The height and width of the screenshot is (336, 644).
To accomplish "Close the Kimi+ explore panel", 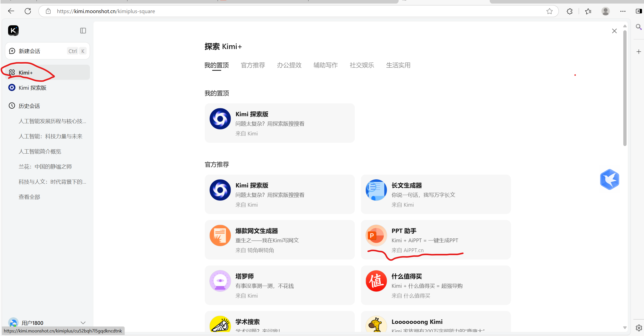I will pyautogui.click(x=614, y=31).
